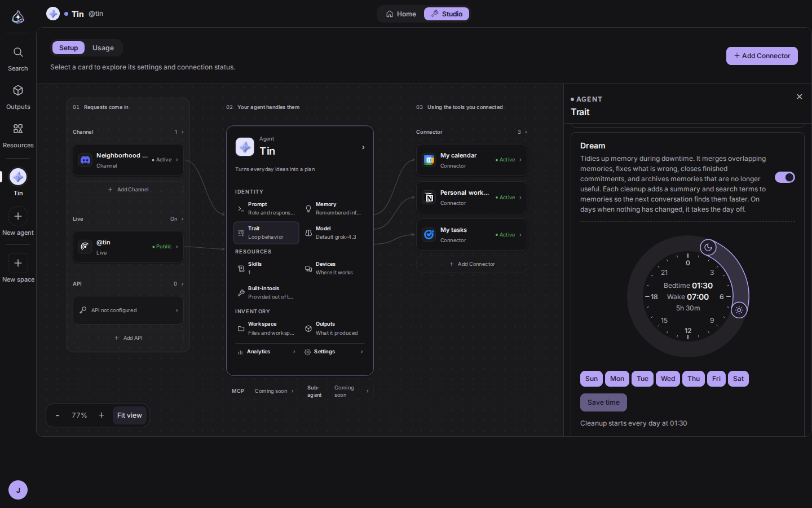Toggle the Wed day chip
Screen dimensions: 812x508
click(668, 379)
